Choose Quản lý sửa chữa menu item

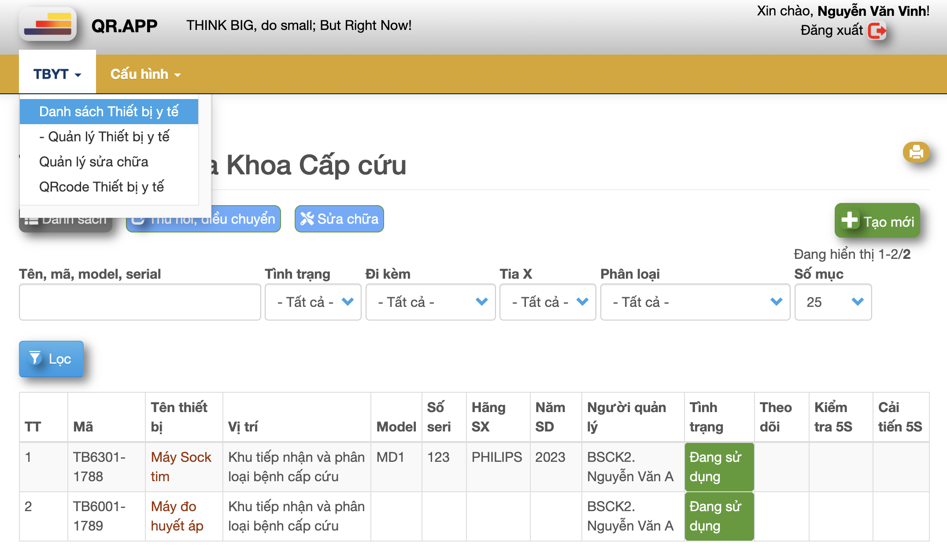click(94, 162)
